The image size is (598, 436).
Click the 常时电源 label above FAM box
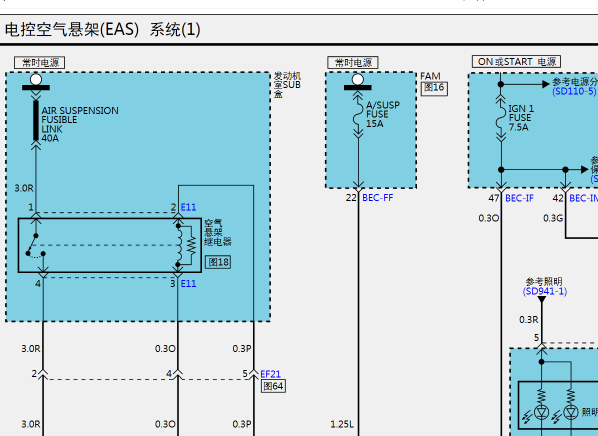pyautogui.click(x=353, y=63)
